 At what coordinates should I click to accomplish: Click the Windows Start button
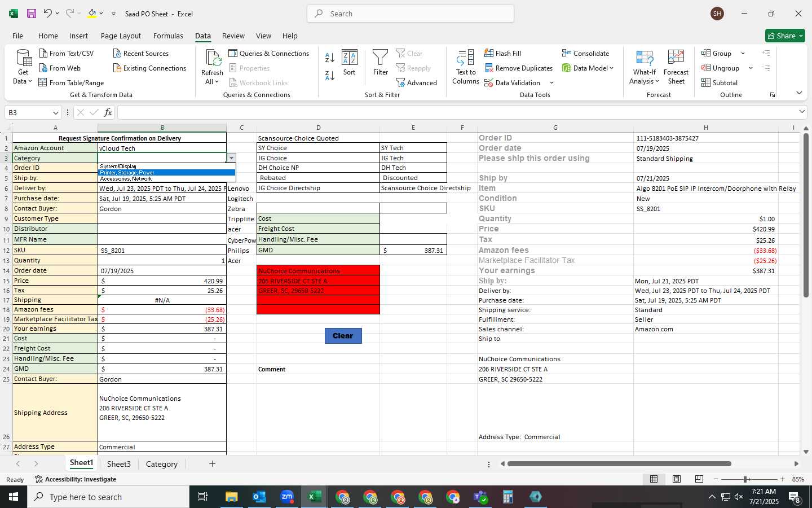pyautogui.click(x=14, y=497)
